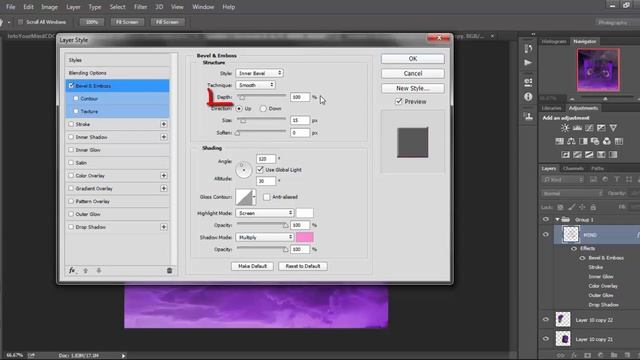Open the fx menu at dialog bottom
The image size is (640, 360).
click(72, 271)
